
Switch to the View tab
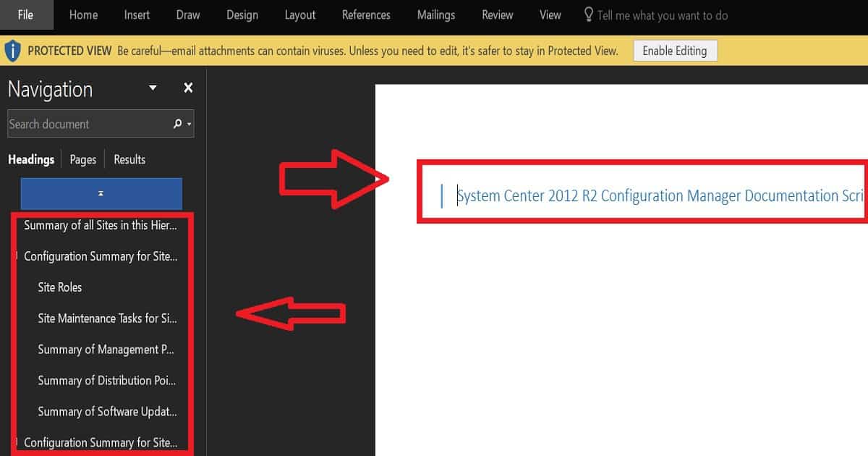550,14
